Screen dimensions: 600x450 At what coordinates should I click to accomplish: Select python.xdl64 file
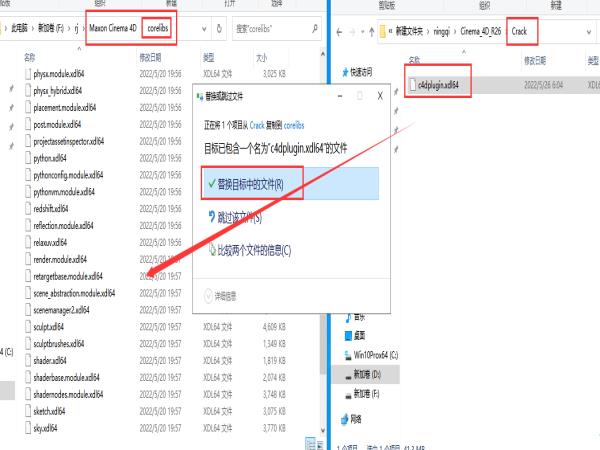tap(46, 158)
